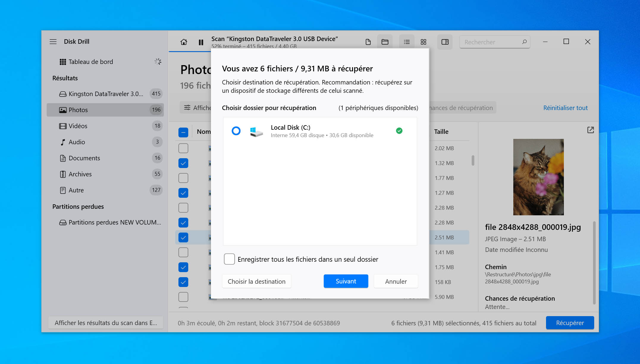
Task: Open preview in external window icon
Action: [x=591, y=130]
